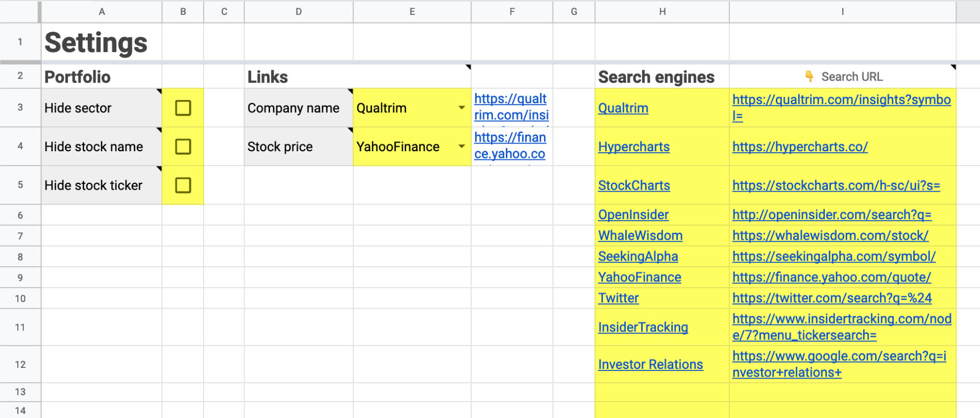Select column E header
The image size is (980, 418).
click(x=412, y=11)
